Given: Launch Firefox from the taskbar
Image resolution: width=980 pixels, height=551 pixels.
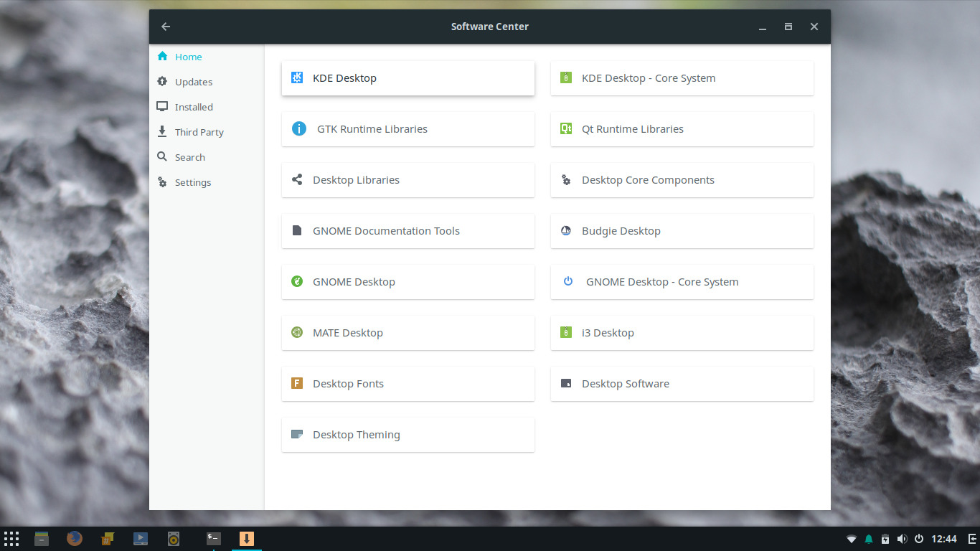Looking at the screenshot, I should 75,538.
